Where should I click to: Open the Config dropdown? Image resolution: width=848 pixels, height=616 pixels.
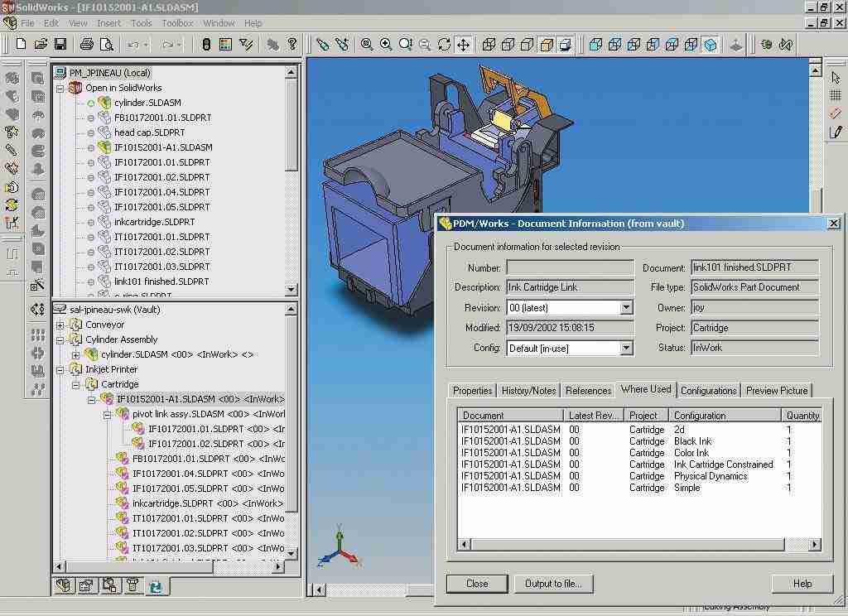pyautogui.click(x=626, y=349)
